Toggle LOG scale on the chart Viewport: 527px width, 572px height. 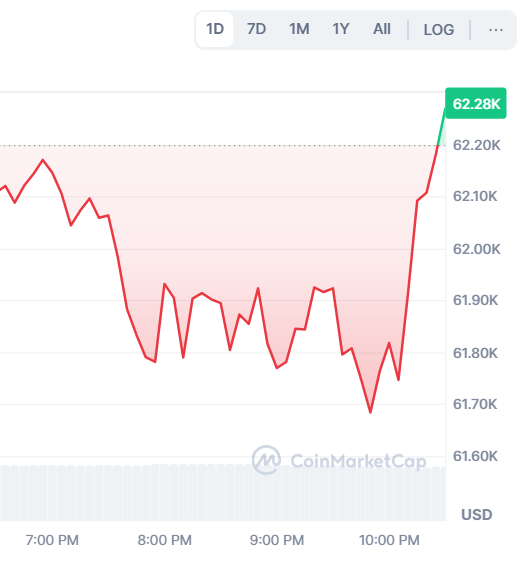pyautogui.click(x=439, y=30)
